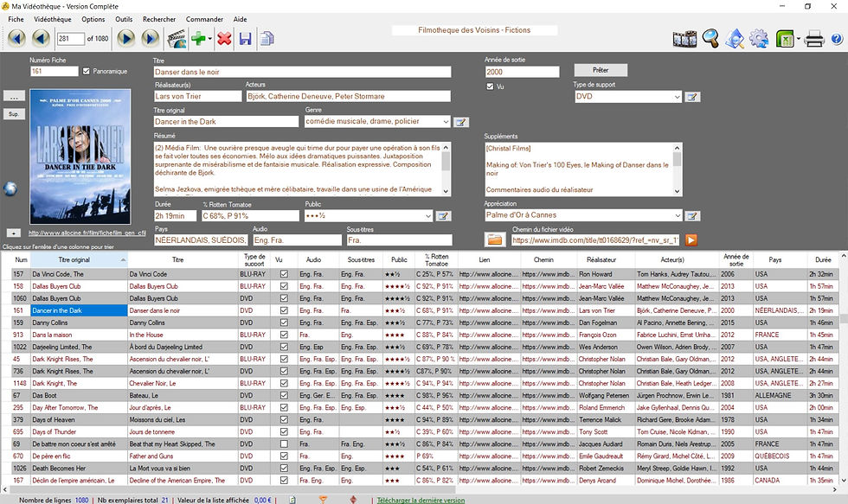Click the Prêter button

601,70
